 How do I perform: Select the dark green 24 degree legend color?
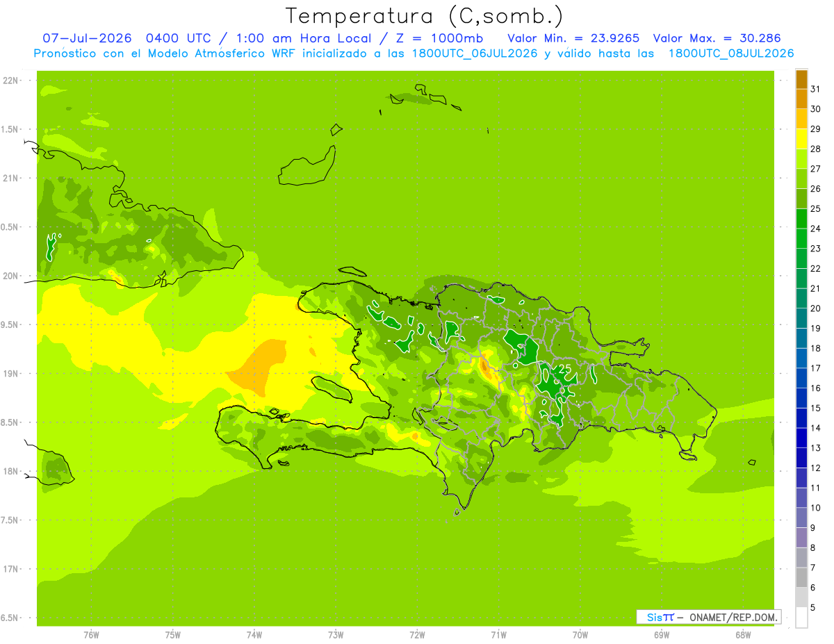[801, 219]
